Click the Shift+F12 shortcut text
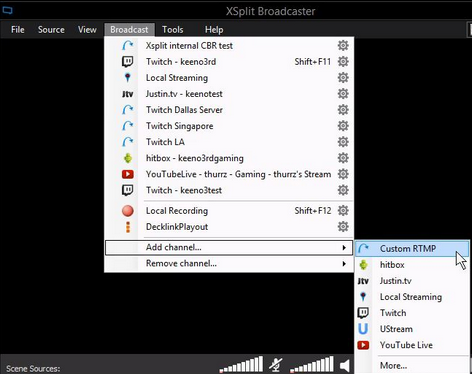The height and width of the screenshot is (374, 472). coord(313,211)
